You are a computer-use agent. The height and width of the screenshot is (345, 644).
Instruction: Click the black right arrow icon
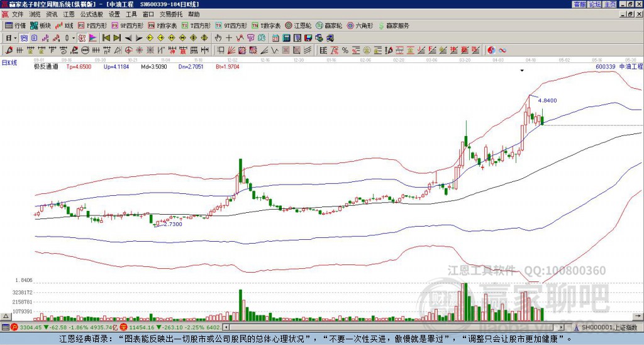(x=139, y=38)
